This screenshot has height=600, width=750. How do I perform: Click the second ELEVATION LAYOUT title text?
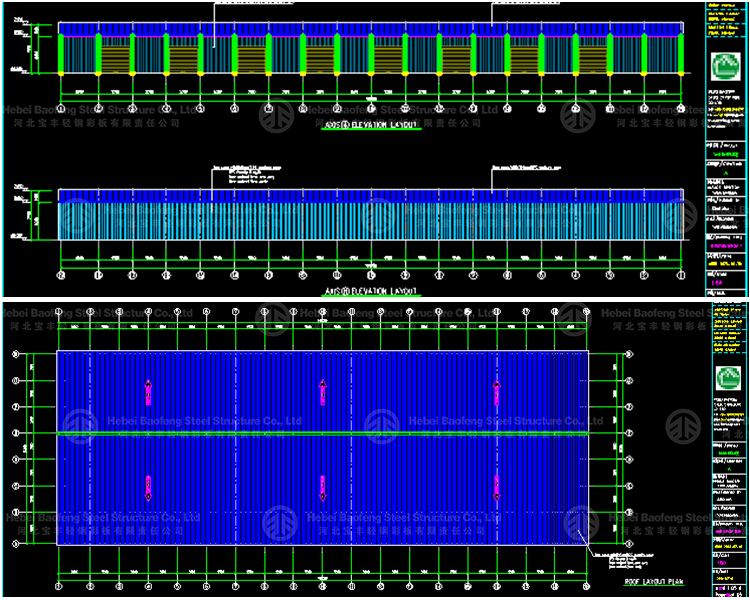(371, 292)
